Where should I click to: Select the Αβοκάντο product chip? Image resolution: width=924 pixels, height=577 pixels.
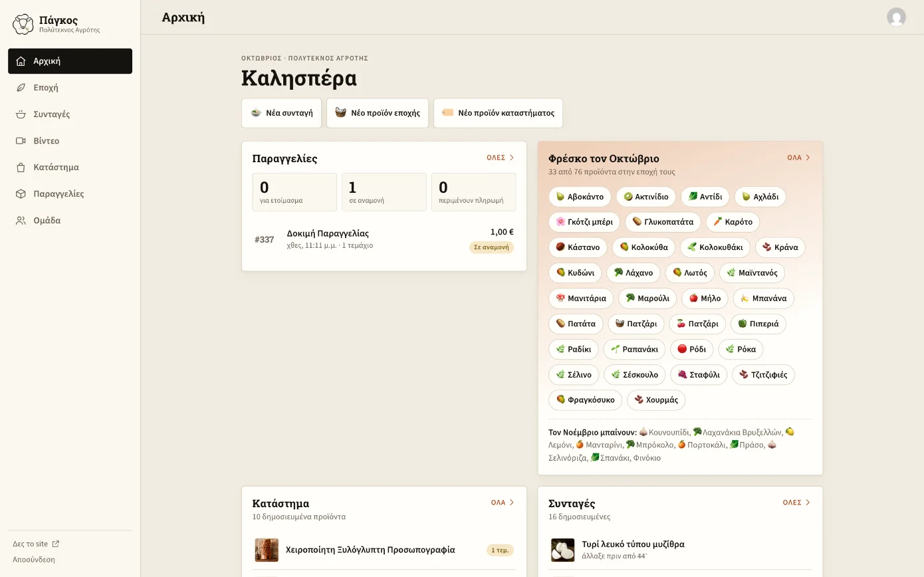(x=580, y=197)
